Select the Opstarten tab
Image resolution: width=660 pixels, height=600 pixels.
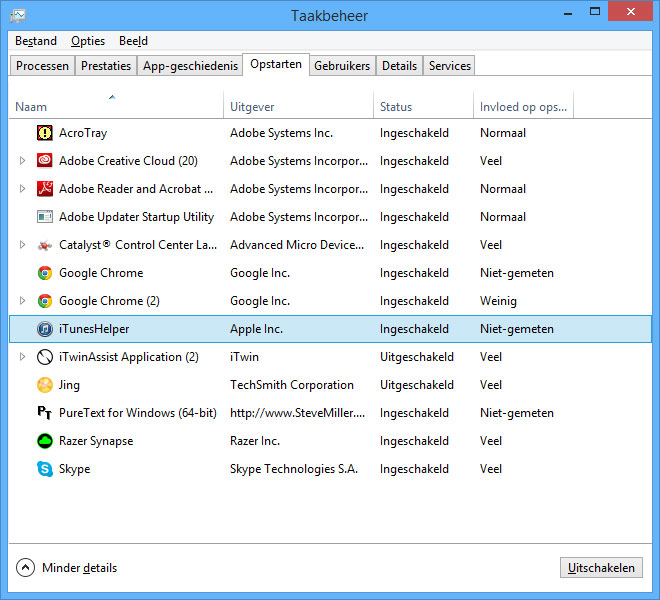click(x=276, y=64)
